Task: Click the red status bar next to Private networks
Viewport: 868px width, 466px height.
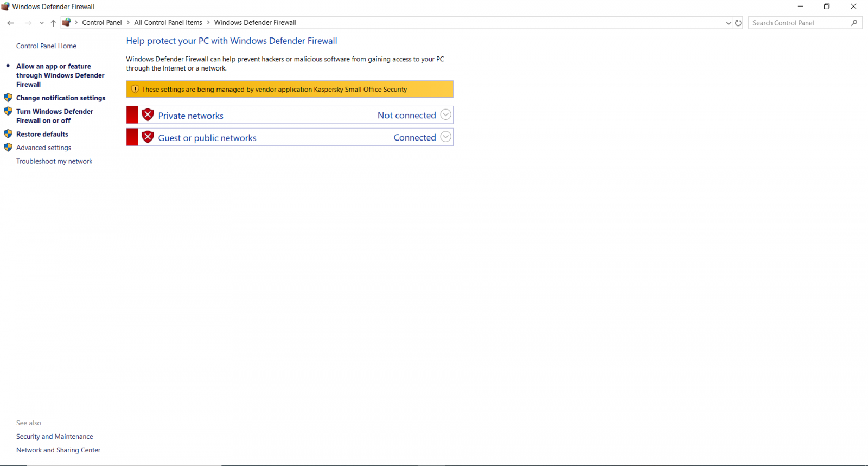Action: [x=132, y=115]
